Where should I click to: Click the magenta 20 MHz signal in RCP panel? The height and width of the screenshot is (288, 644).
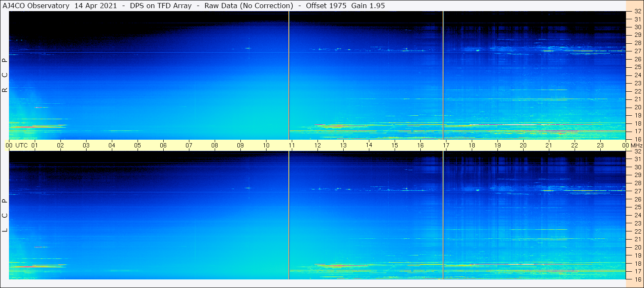tap(39, 107)
